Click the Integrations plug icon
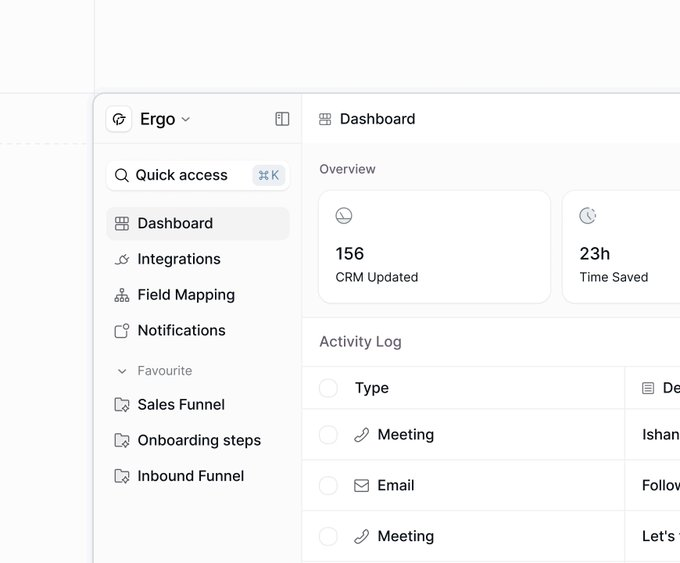This screenshot has width=680, height=563. tap(122, 259)
